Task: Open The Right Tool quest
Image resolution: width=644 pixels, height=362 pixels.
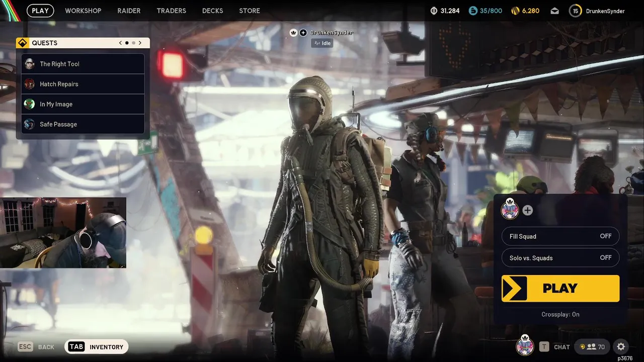Action: tap(83, 64)
